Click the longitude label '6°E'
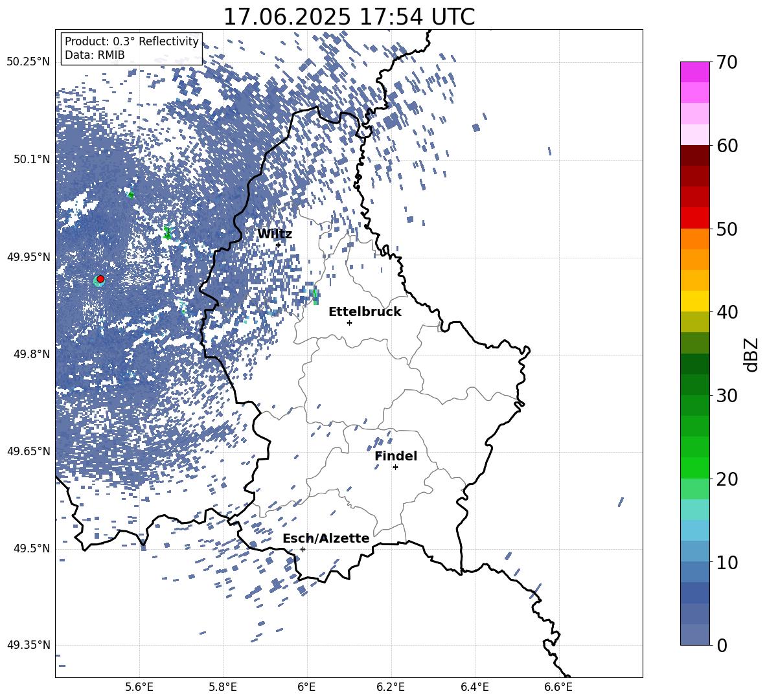 [x=306, y=687]
